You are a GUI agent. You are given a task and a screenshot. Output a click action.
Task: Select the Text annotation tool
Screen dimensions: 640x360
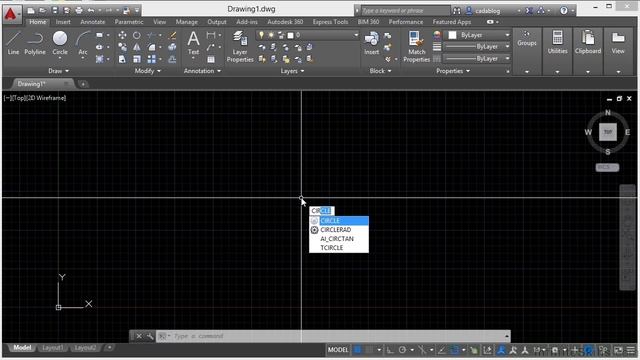click(x=193, y=43)
